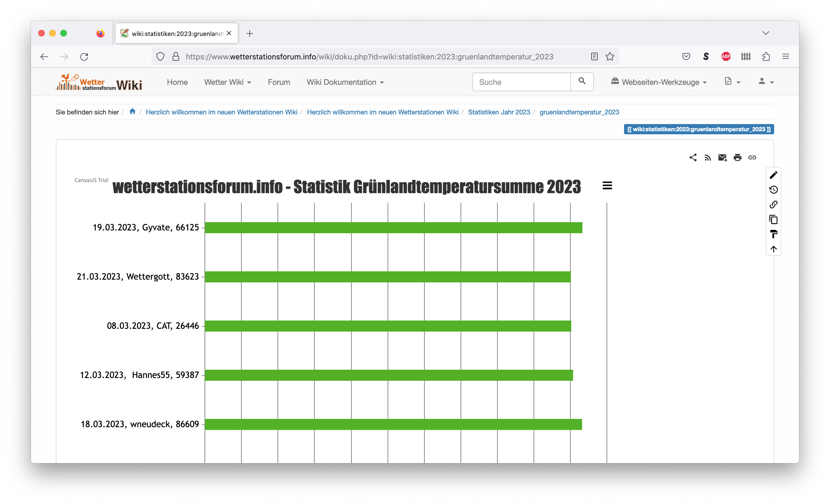The width and height of the screenshot is (830, 504).
Task: Open the RSS feed icon
Action: click(x=708, y=157)
